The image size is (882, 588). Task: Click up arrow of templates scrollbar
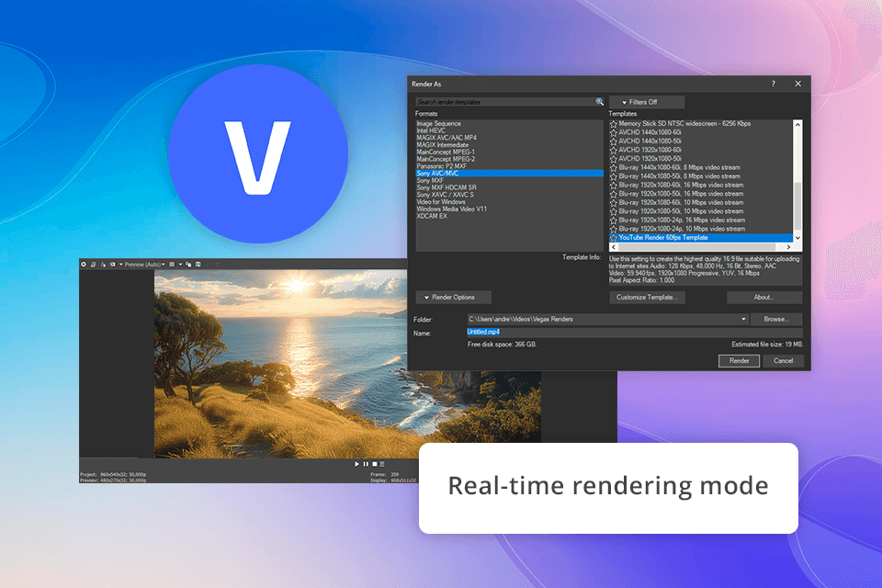coord(797,124)
